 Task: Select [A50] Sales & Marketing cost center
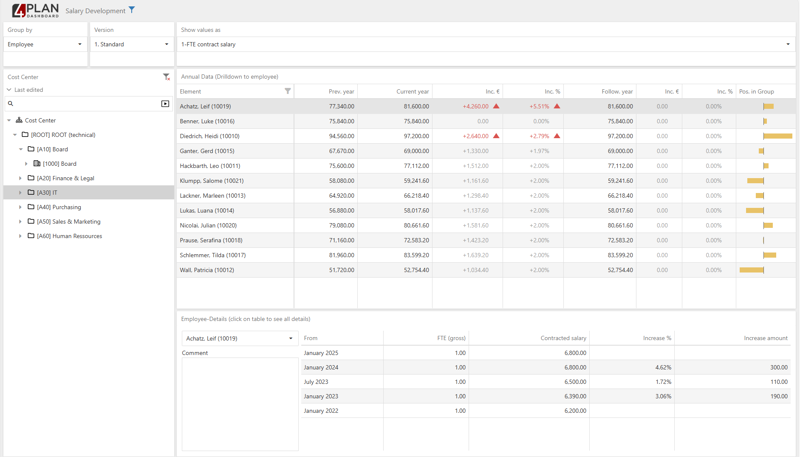tap(68, 222)
